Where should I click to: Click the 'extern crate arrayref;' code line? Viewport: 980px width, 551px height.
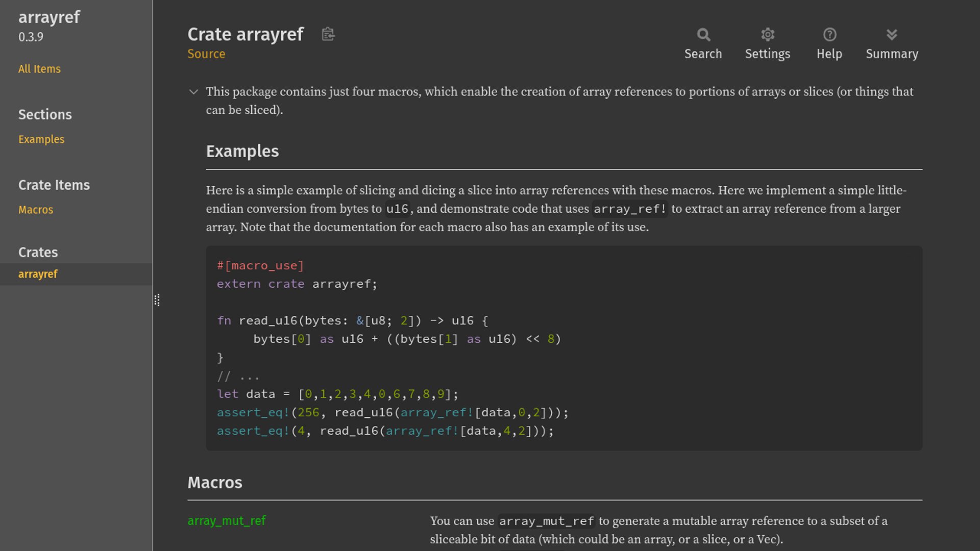[297, 284]
